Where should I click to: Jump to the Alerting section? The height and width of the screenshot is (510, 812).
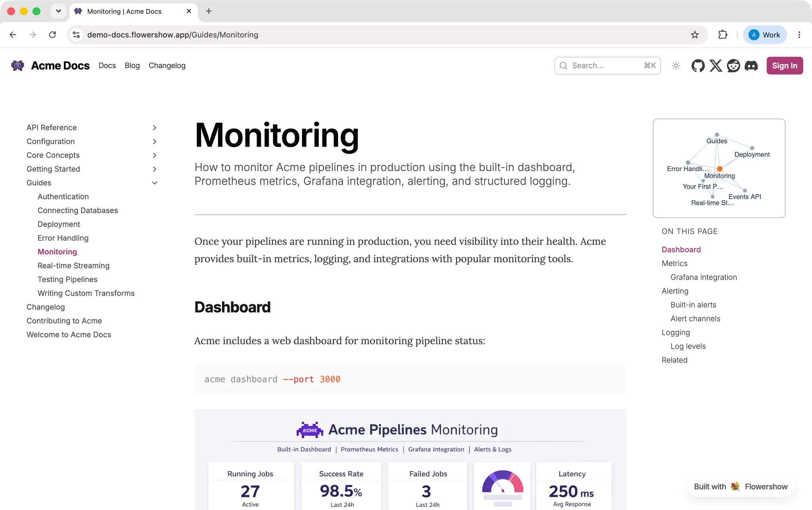coord(675,291)
